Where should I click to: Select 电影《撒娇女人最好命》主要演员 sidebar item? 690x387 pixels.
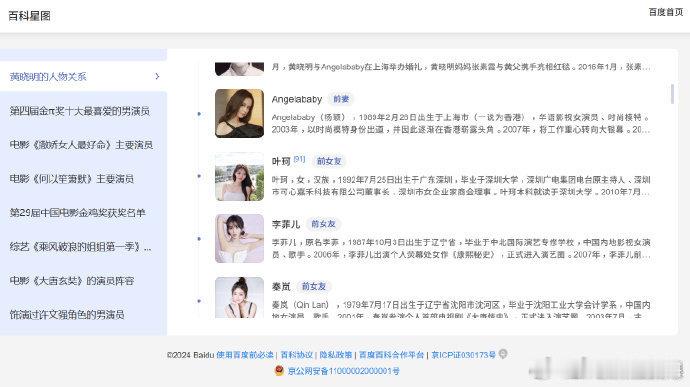click(81, 145)
